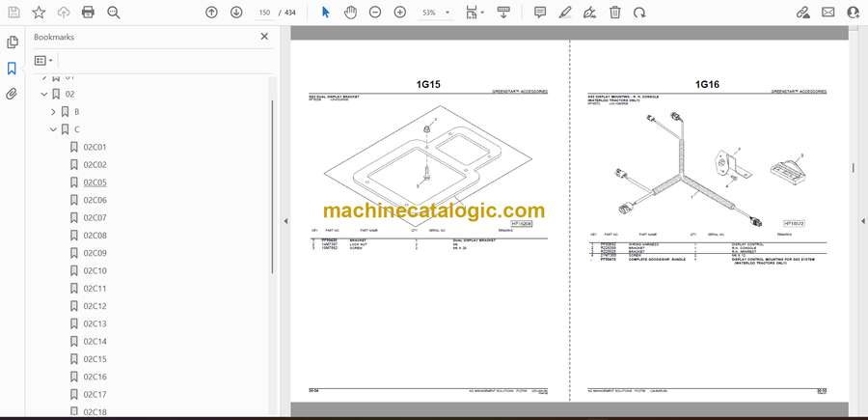Choose the Selection arrow tool
868x420 pixels.
[326, 13]
